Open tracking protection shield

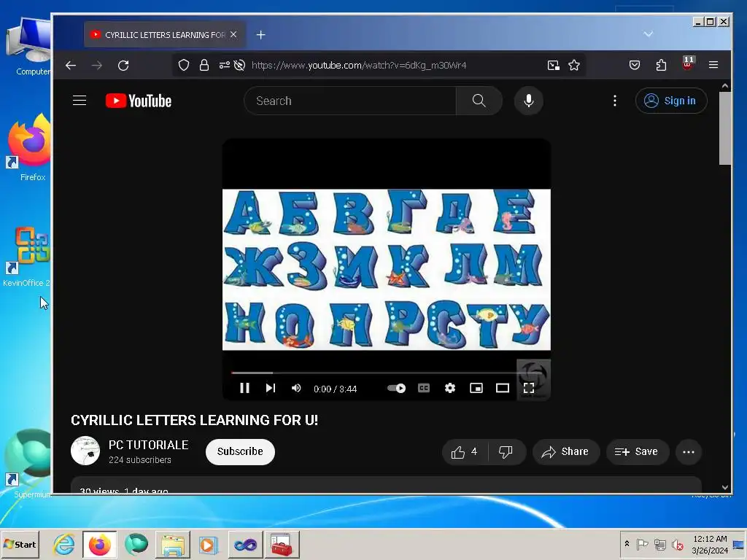tap(184, 65)
